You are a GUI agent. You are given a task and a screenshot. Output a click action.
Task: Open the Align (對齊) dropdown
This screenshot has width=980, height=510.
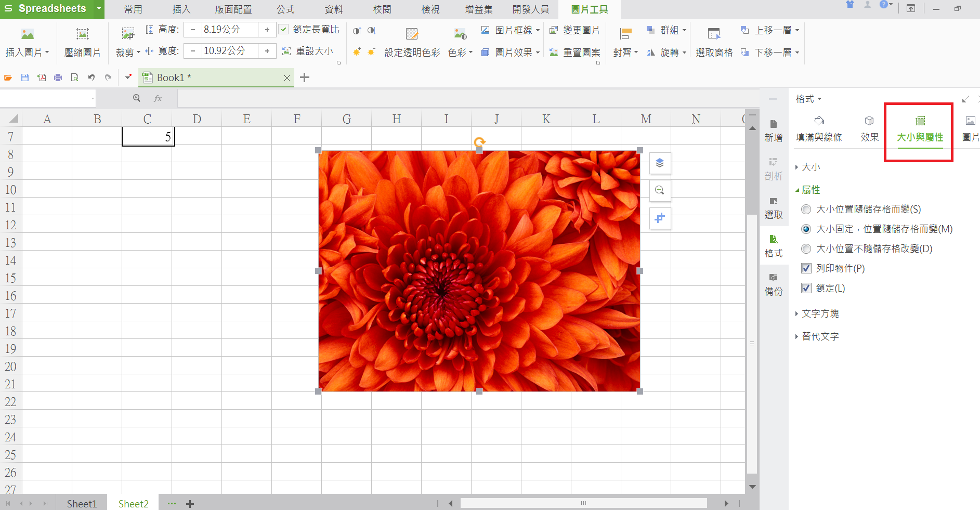[625, 53]
